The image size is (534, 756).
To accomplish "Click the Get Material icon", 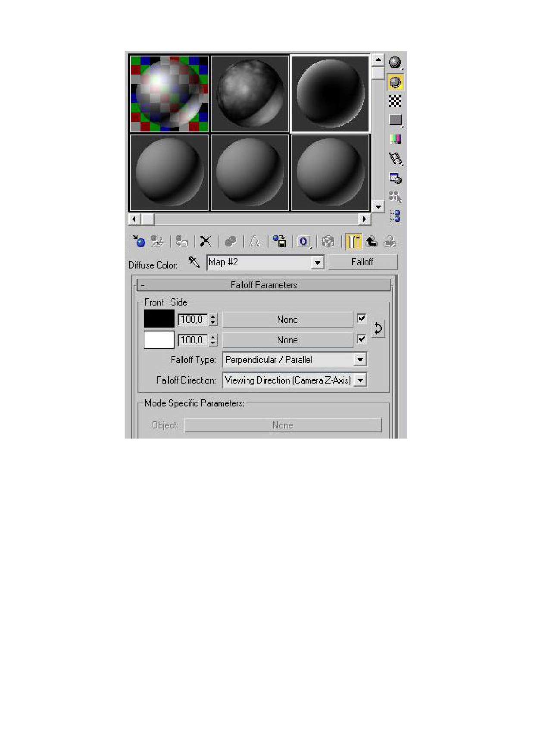I will pyautogui.click(x=138, y=241).
